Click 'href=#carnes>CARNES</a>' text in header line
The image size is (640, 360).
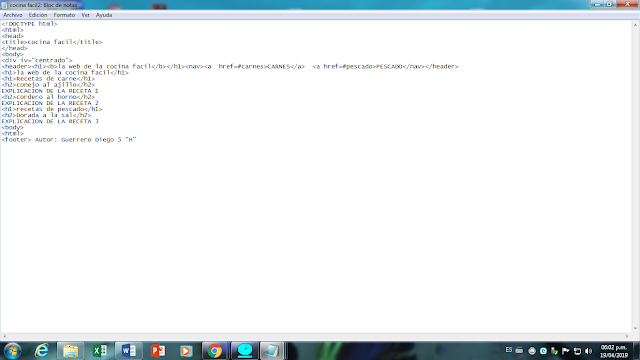point(261,67)
